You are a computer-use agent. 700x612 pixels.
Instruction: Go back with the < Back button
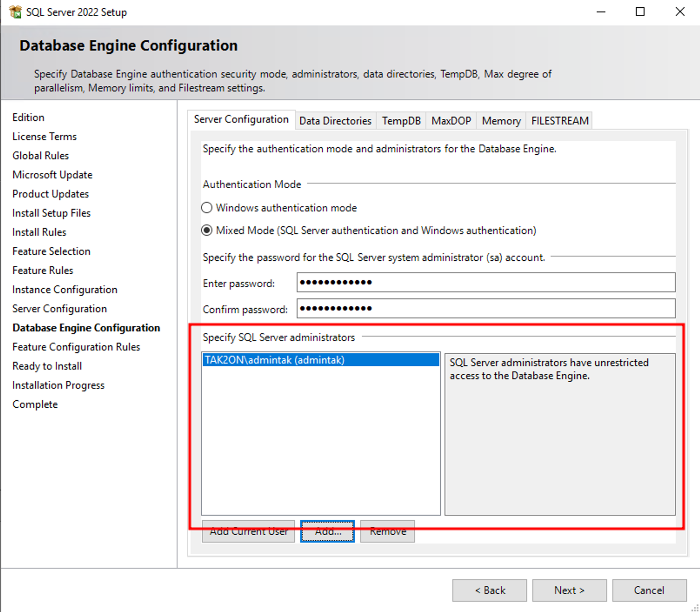pyautogui.click(x=489, y=590)
